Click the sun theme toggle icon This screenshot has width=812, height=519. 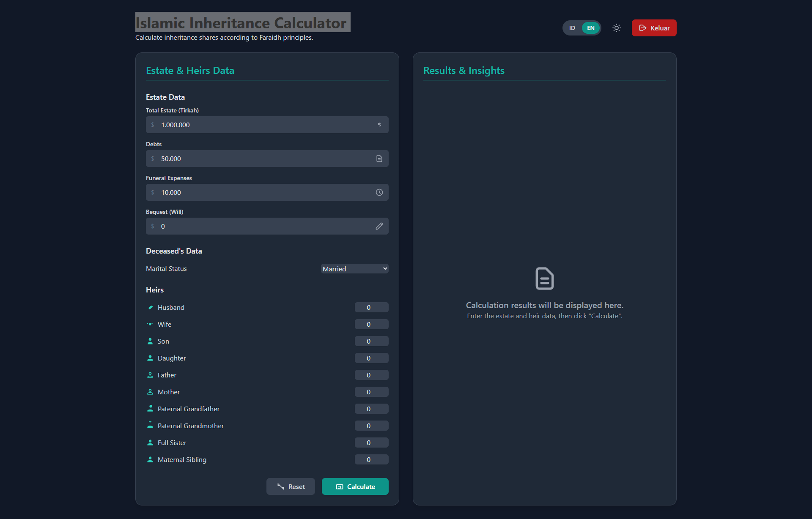pyautogui.click(x=616, y=28)
